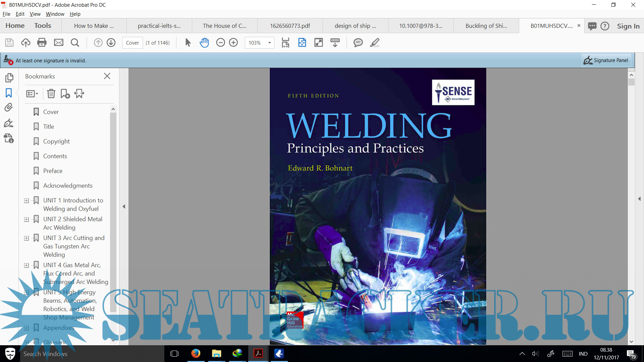Collapse the left navigation pane arrow
The width and height of the screenshot is (644, 362).
pos(124,206)
